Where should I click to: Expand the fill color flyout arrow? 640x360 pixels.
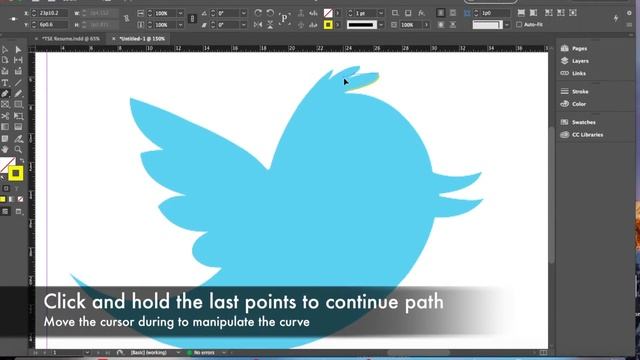click(x=338, y=13)
